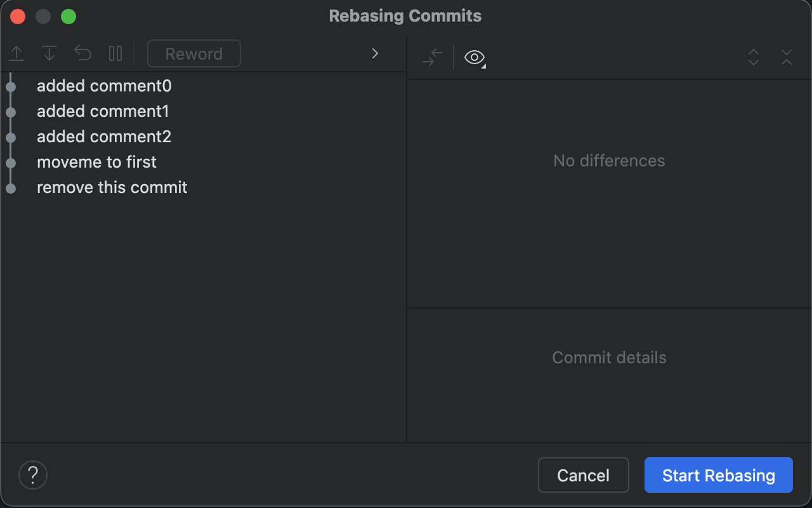Viewport: 812px width, 508px height.
Task: Click the collapse all chevrons icon
Action: pyautogui.click(x=787, y=57)
